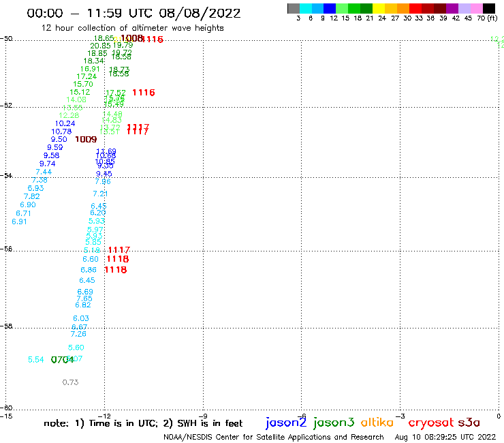Click the purple swatch in the color scale

[x=452, y=8]
